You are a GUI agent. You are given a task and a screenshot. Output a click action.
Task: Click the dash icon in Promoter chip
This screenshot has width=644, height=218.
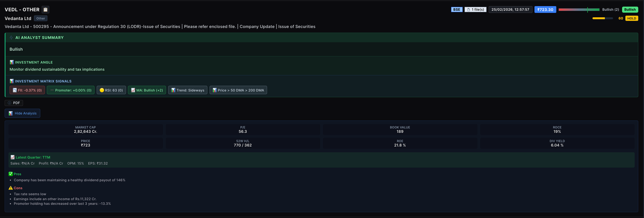coord(52,90)
